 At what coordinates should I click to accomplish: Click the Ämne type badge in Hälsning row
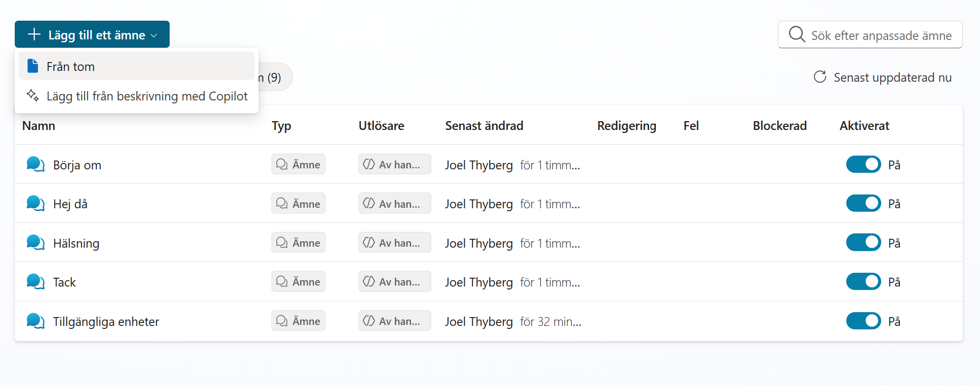pos(298,243)
